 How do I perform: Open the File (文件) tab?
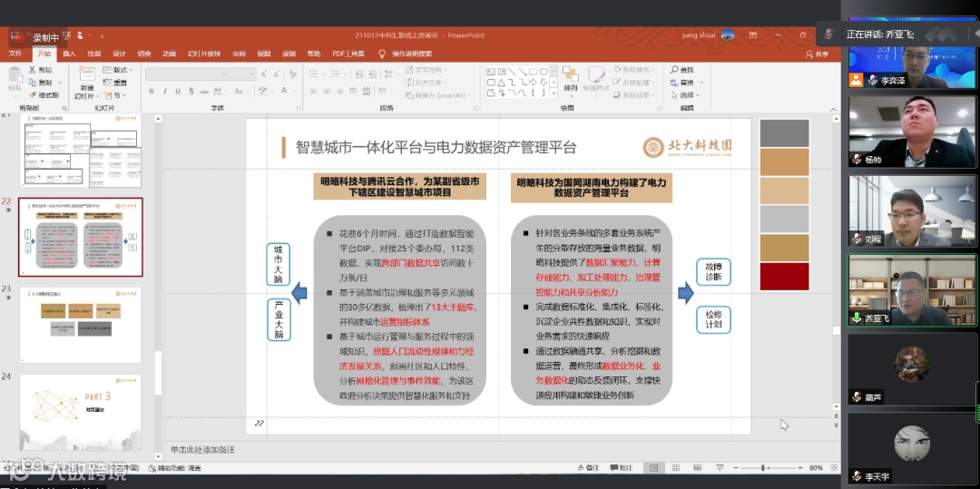click(x=15, y=54)
